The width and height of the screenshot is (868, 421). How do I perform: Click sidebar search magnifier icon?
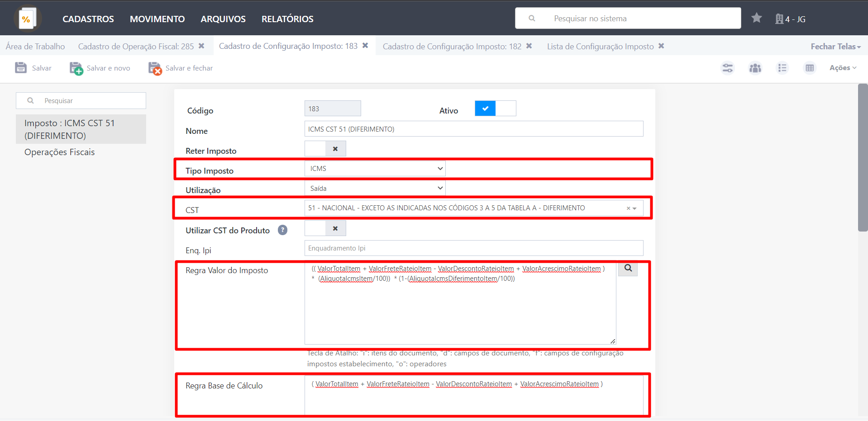pyautogui.click(x=30, y=100)
